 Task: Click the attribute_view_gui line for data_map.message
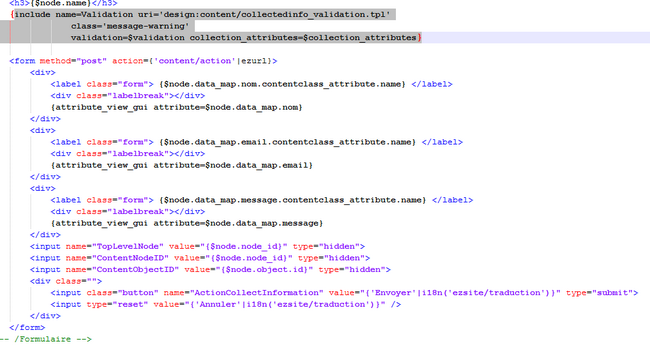pyautogui.click(x=187, y=223)
